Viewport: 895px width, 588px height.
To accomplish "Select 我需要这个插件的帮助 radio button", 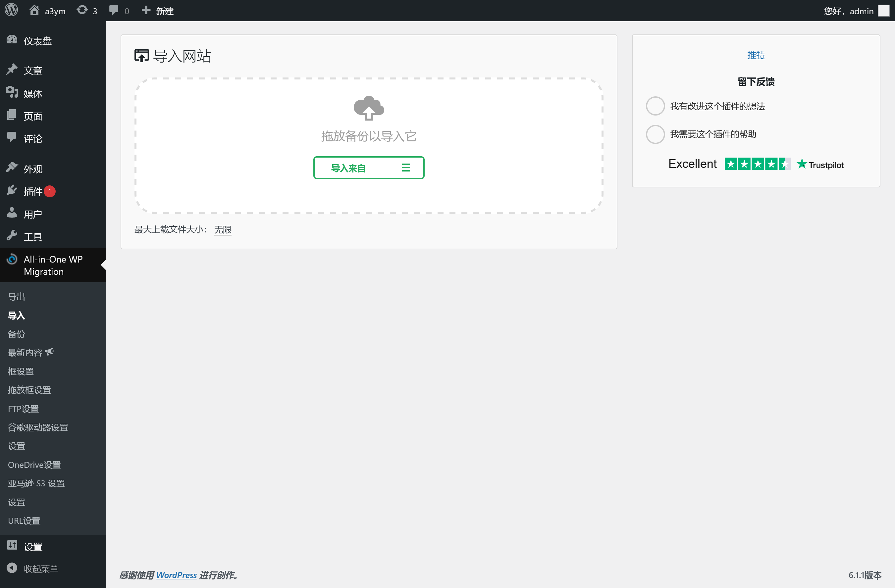I will (655, 134).
